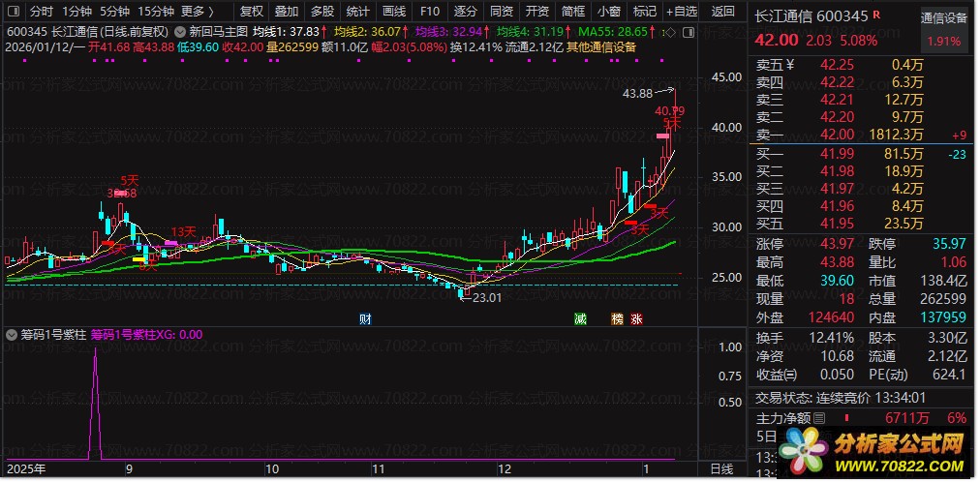Open the 通信设备 sector box
The image size is (980, 482).
[x=944, y=29]
